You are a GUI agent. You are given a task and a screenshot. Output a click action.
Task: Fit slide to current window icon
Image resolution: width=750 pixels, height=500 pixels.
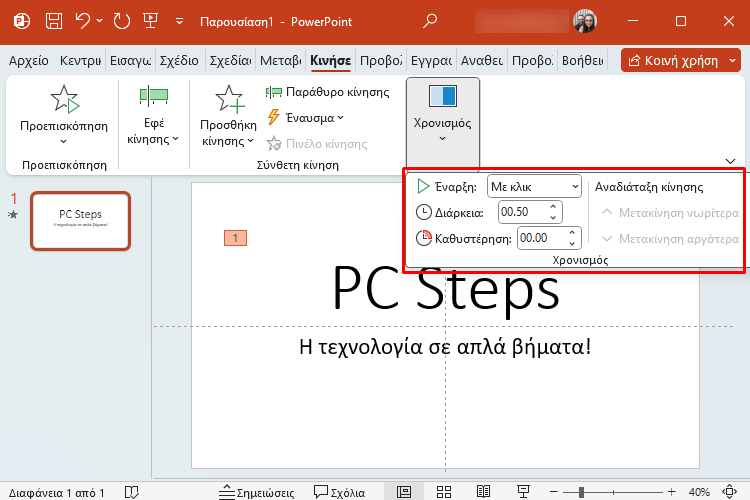[729, 492]
